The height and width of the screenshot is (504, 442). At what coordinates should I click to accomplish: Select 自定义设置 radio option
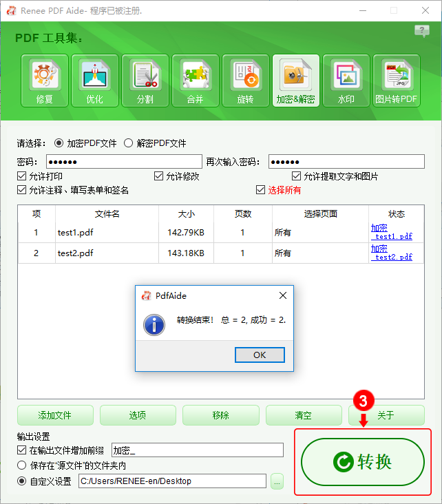click(21, 481)
